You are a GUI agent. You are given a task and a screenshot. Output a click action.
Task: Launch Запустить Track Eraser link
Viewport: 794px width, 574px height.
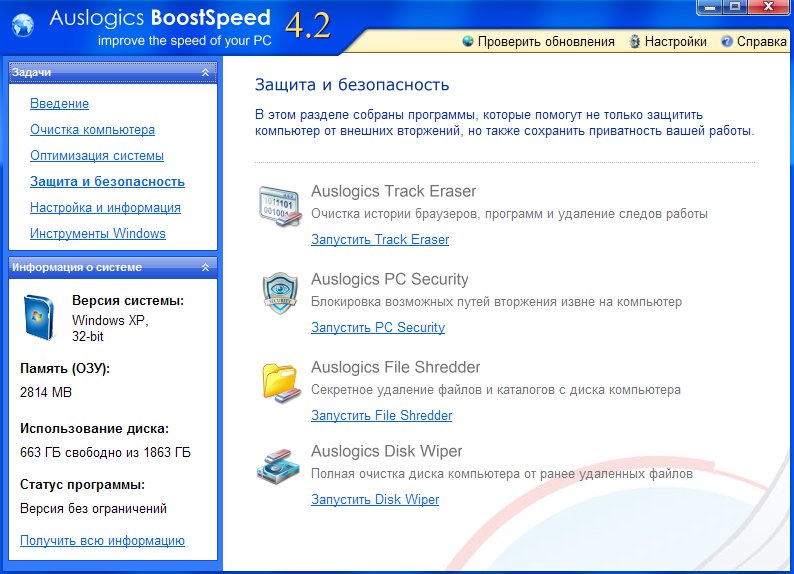pos(380,239)
